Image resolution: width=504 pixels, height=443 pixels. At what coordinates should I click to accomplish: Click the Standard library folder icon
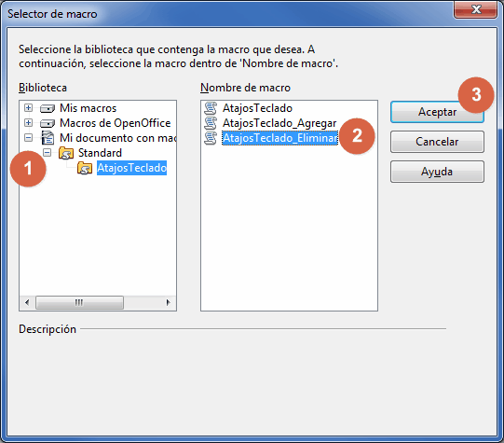point(66,153)
